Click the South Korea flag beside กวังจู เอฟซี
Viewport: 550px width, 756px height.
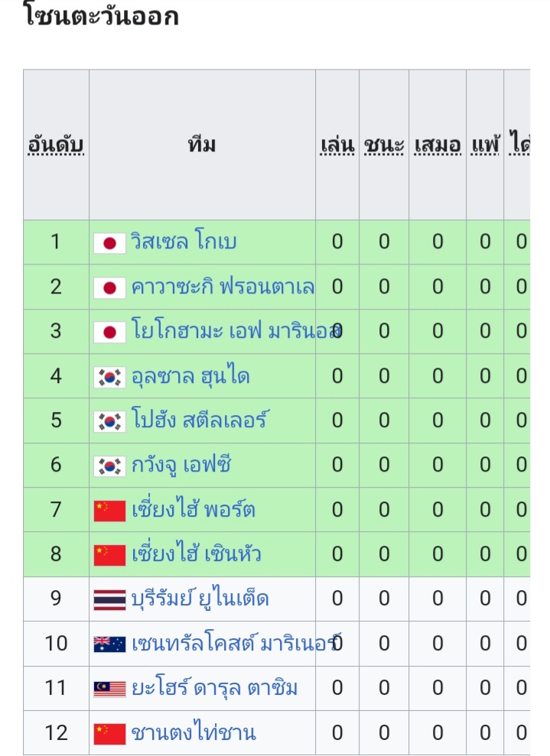109,466
